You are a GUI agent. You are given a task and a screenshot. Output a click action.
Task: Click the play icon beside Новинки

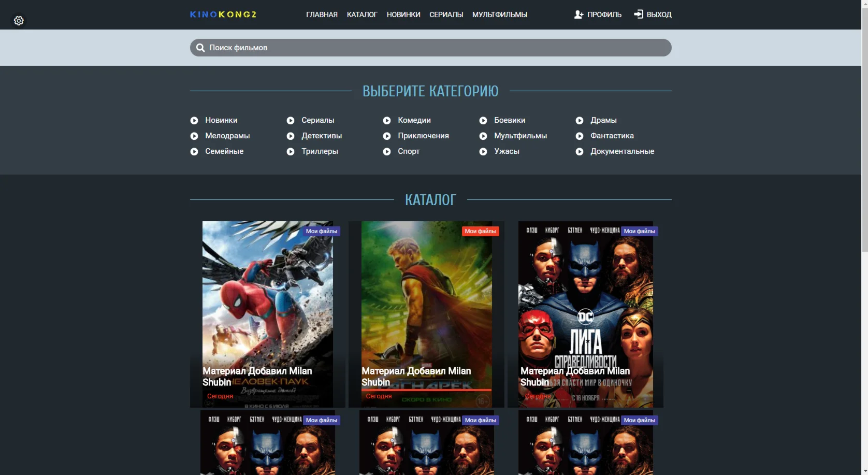[x=194, y=121]
